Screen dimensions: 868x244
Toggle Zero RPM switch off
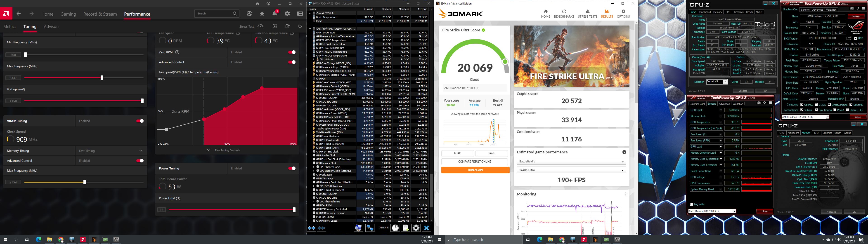292,52
